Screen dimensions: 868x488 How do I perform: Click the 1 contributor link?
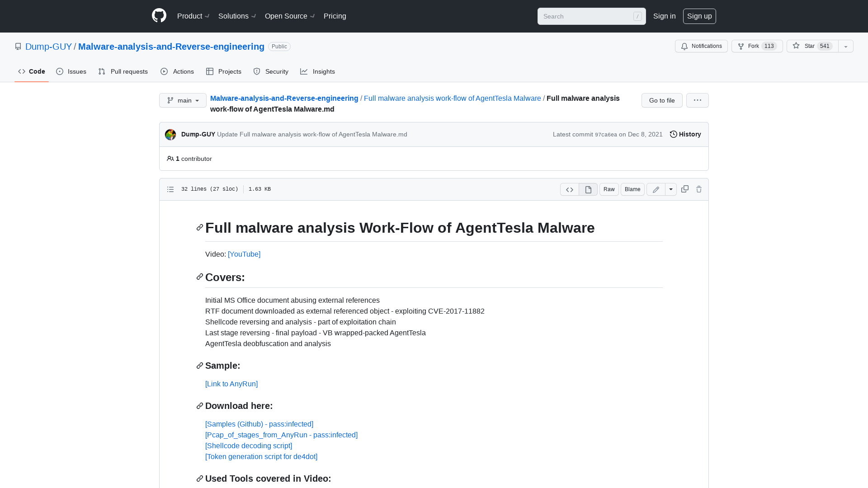pos(189,159)
